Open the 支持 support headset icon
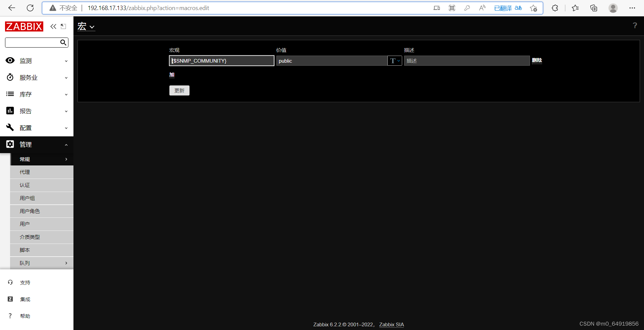Screen dimensions: 644x330 point(10,282)
